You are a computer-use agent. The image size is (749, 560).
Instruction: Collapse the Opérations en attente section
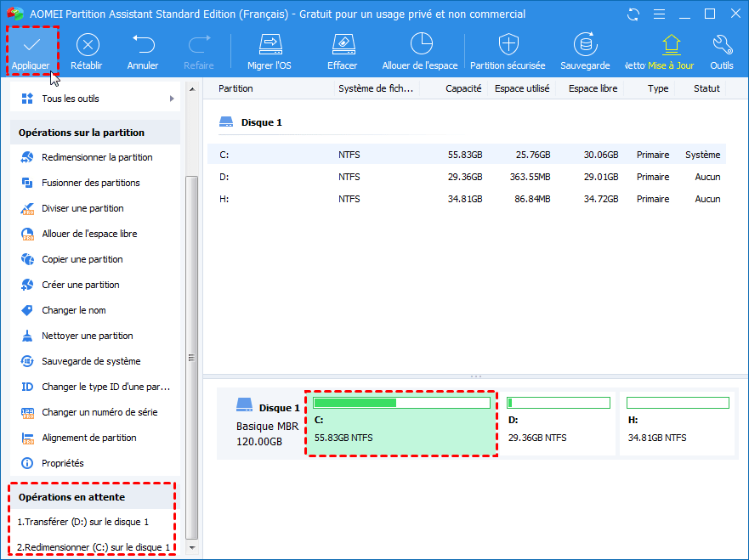pyautogui.click(x=71, y=497)
